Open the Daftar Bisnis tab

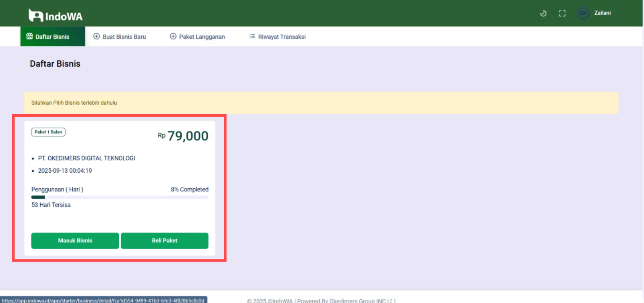point(53,37)
